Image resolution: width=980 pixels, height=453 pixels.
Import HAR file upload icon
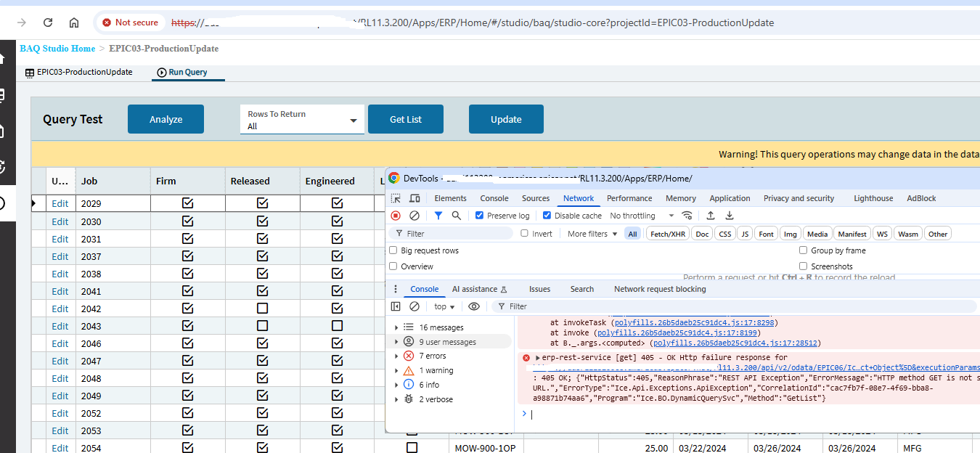click(711, 216)
